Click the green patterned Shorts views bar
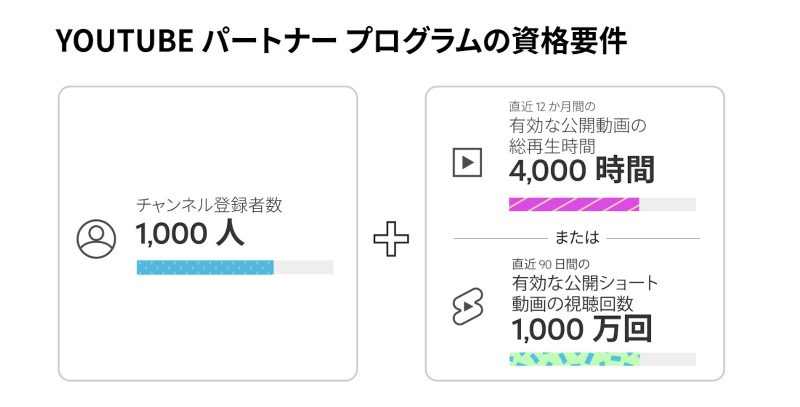 pos(573,358)
